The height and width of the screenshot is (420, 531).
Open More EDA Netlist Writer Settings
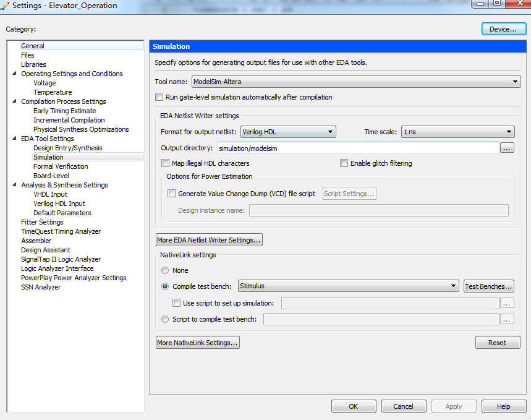point(209,240)
